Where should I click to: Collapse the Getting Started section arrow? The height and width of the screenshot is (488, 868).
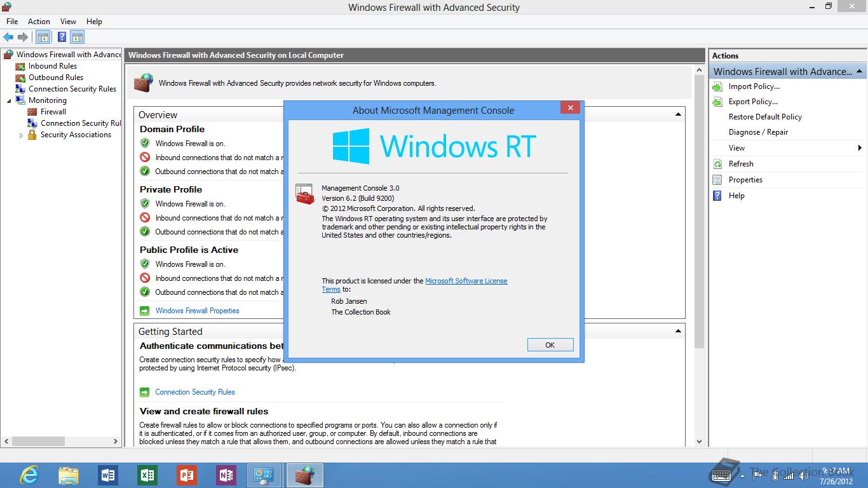678,331
